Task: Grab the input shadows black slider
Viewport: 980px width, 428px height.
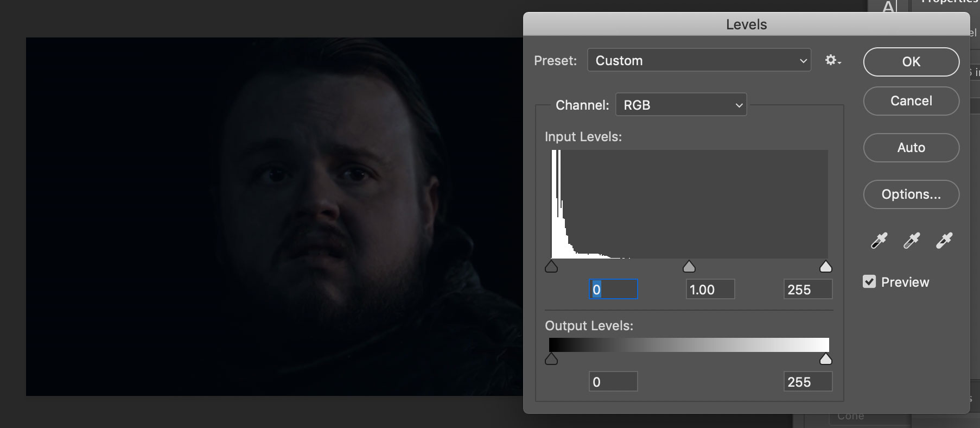Action: point(551,266)
